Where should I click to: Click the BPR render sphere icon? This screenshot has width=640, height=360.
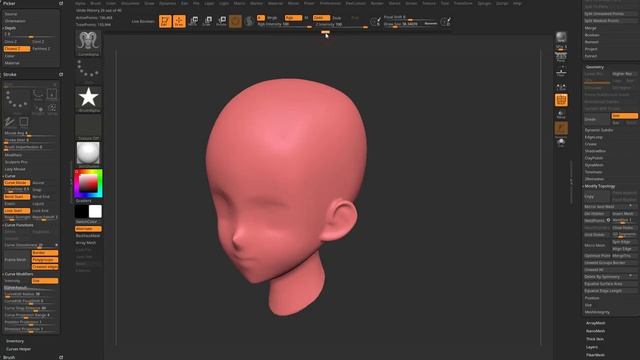561,37
